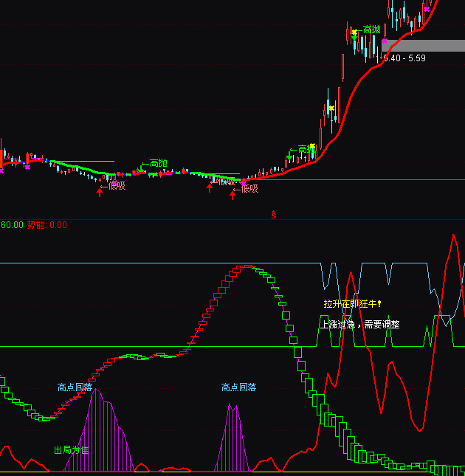Click the 势能: 0.00 indicator readout
This screenshot has width=465, height=476.
point(47,225)
